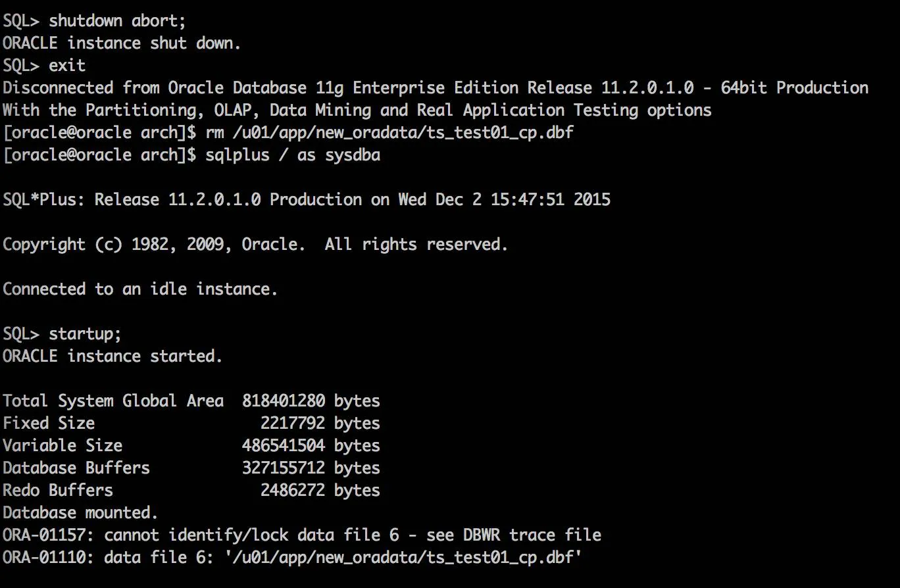Click the 'Database mounted.' status line
Viewport: 900px width, 588px height.
click(80, 512)
